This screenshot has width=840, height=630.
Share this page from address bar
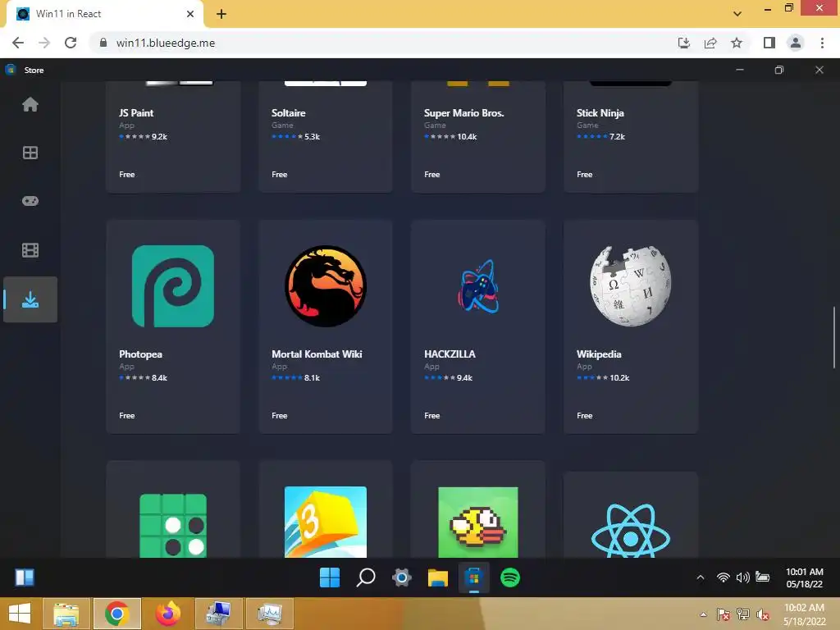(710, 43)
